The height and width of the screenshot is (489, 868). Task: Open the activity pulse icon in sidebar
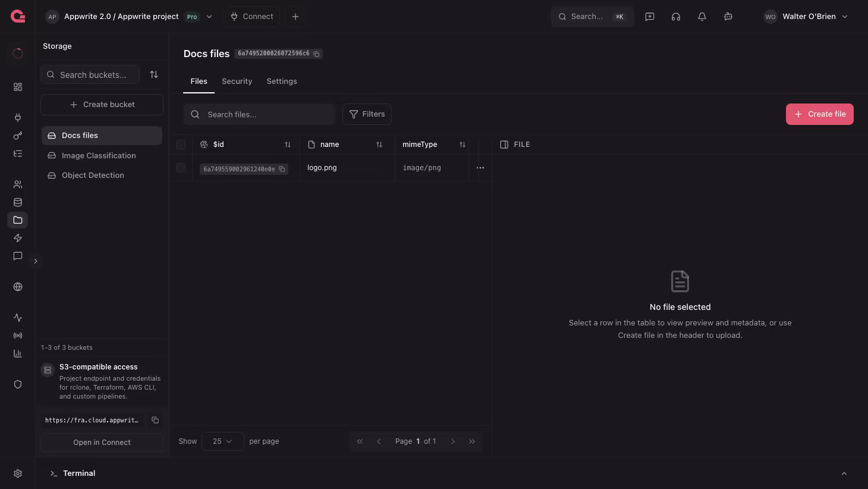[x=18, y=318]
